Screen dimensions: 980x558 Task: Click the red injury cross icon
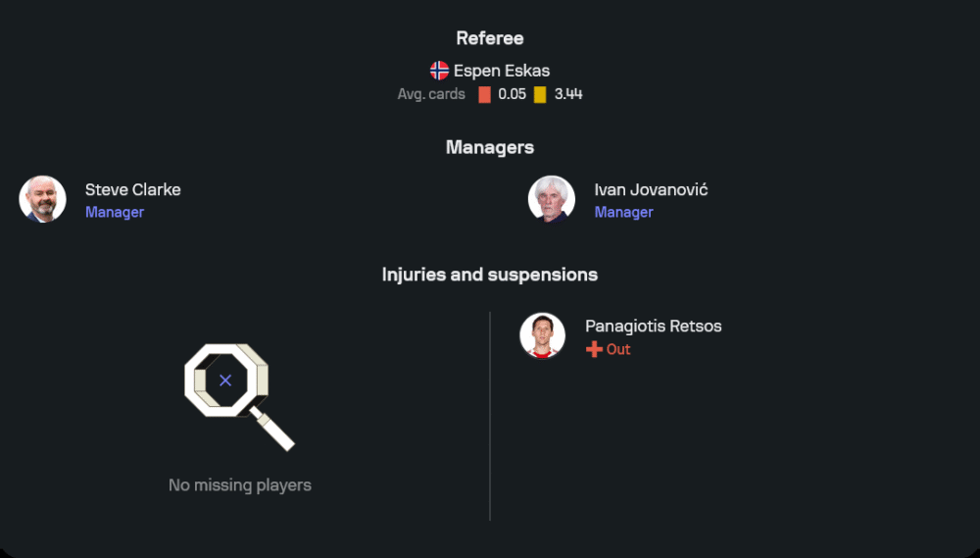(x=594, y=349)
